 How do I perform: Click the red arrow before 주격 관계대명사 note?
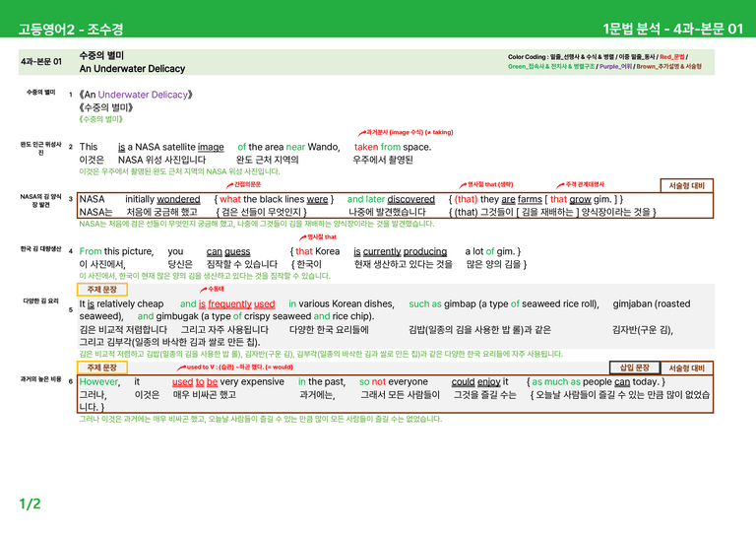click(x=560, y=185)
